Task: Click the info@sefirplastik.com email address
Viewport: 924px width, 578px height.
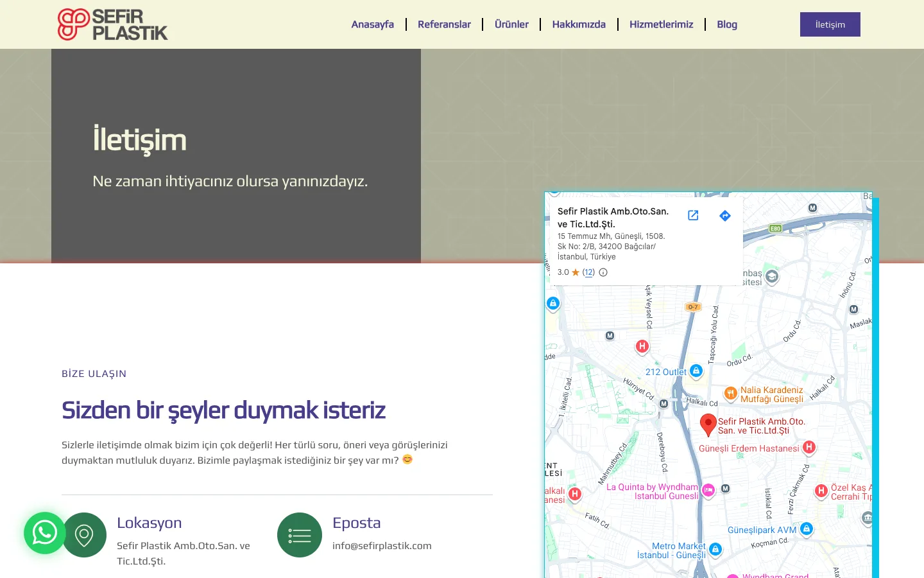Action: tap(382, 546)
